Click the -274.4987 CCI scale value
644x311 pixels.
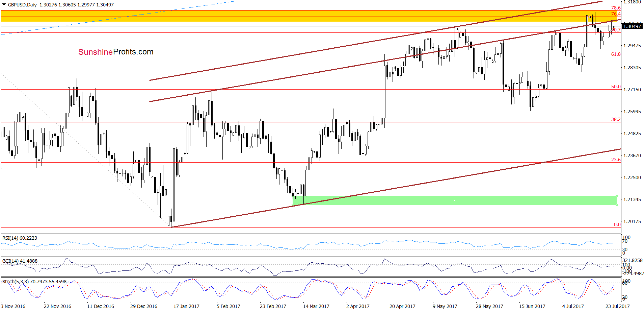(x=633, y=273)
